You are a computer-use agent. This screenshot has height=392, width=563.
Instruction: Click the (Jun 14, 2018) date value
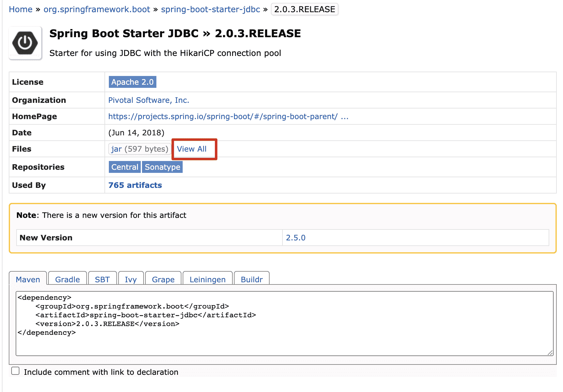point(136,133)
